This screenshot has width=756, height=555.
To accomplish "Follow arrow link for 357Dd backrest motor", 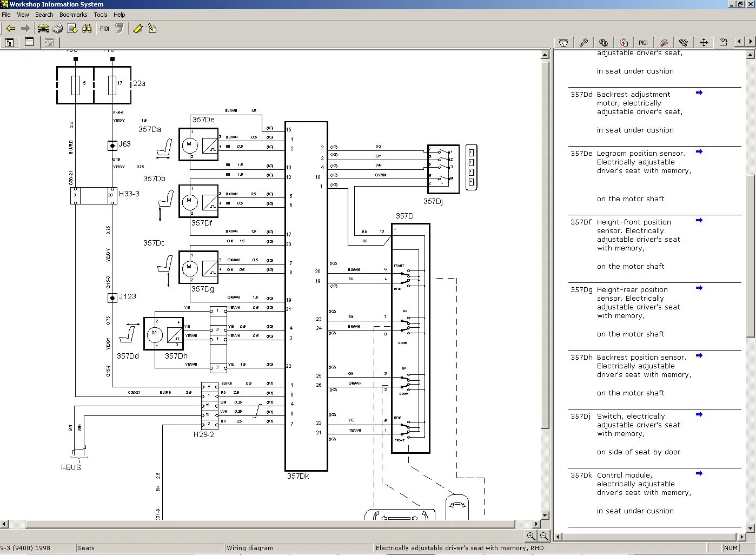I will (699, 93).
